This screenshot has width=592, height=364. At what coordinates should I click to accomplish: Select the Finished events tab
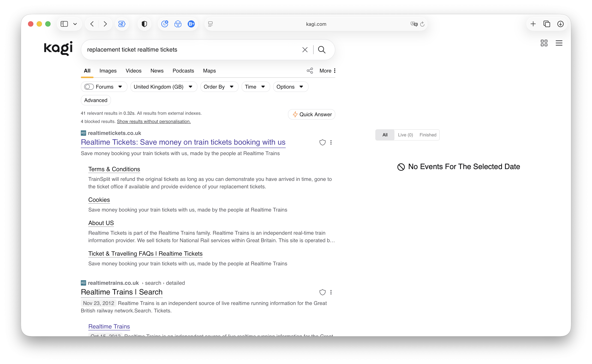point(428,135)
